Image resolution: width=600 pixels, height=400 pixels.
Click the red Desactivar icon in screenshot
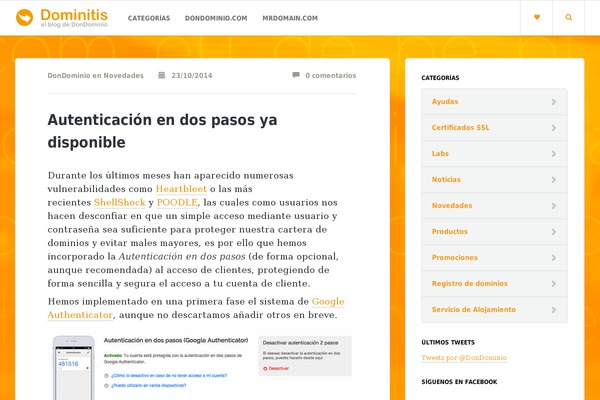[265, 368]
